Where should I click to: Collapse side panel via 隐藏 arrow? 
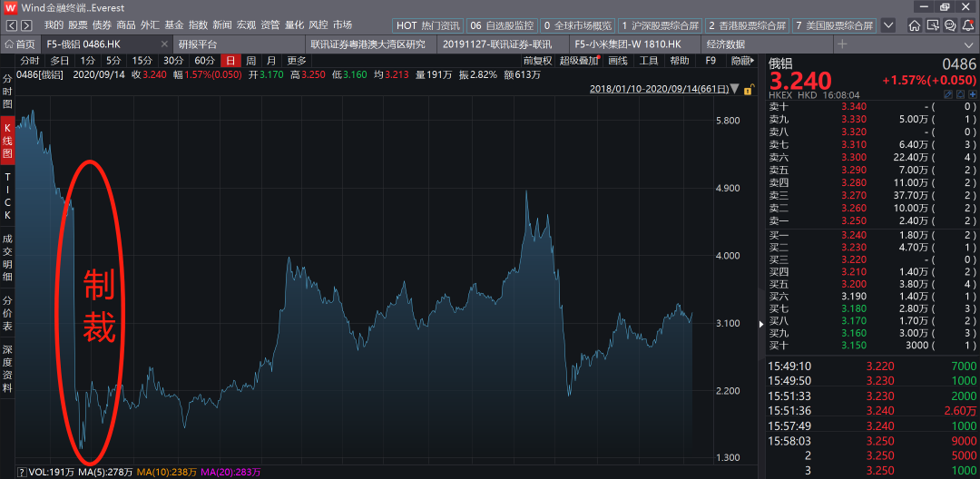tap(743, 61)
